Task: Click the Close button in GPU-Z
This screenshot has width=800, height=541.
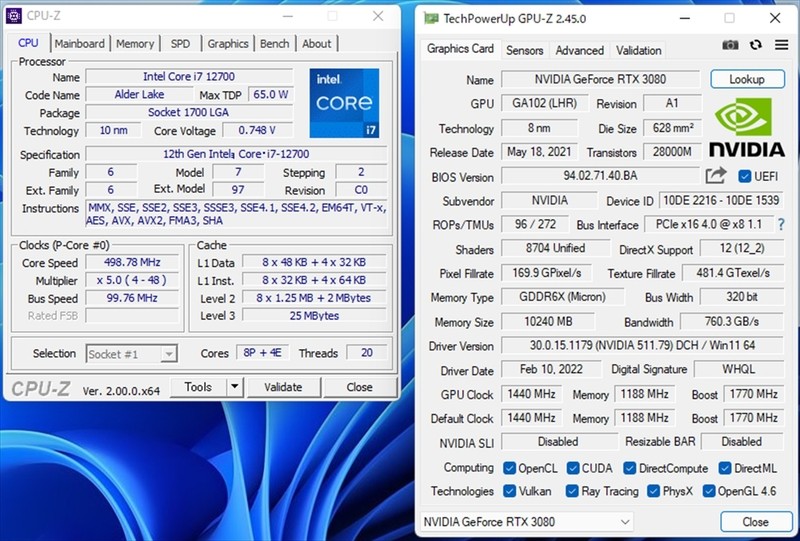Action: pos(756,522)
